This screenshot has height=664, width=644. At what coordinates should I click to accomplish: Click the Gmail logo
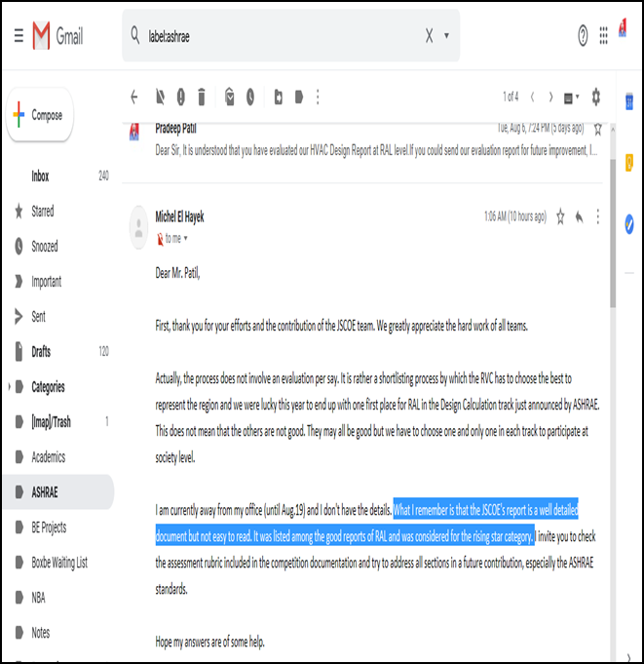coord(57,35)
